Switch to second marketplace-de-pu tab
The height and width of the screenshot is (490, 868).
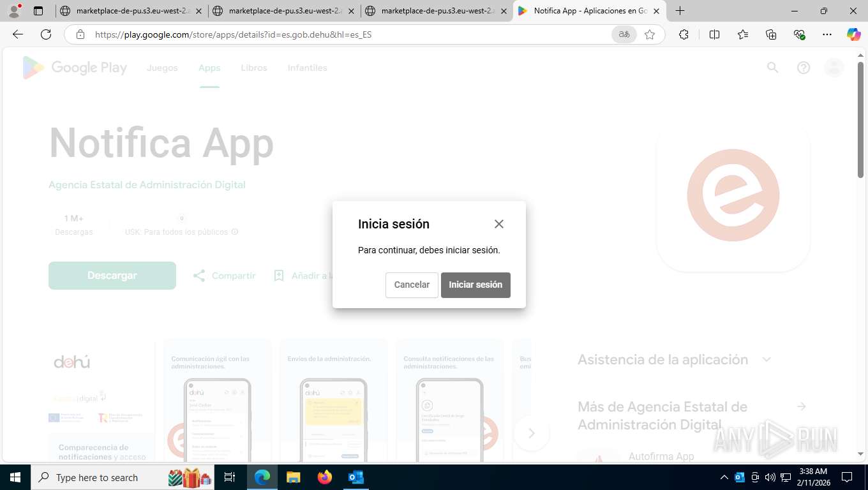pyautogui.click(x=284, y=11)
